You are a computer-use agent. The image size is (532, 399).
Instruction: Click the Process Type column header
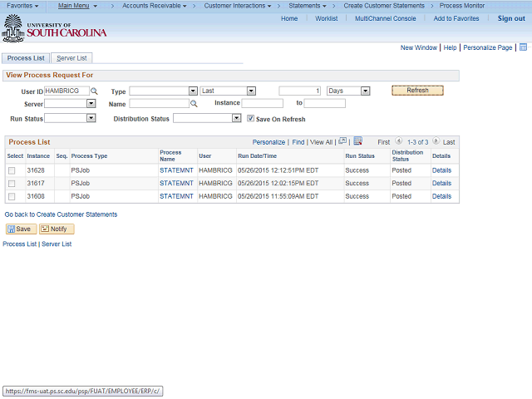pos(89,156)
